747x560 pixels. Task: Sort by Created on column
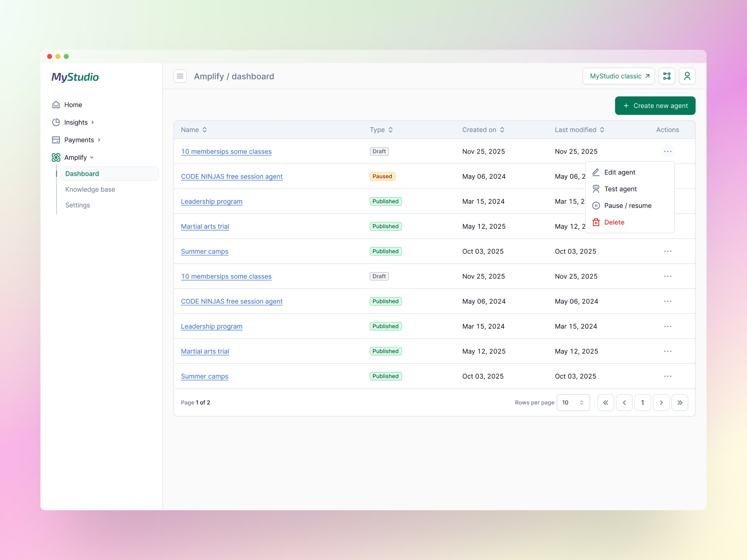483,130
